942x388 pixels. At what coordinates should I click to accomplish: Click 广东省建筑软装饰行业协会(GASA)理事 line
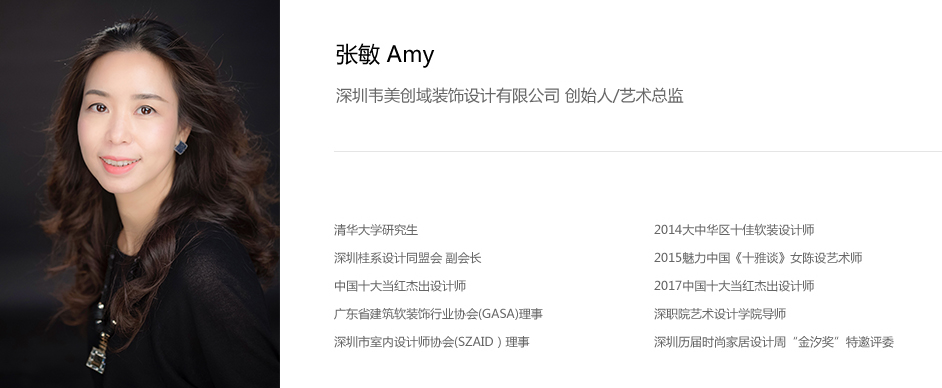coord(439,314)
